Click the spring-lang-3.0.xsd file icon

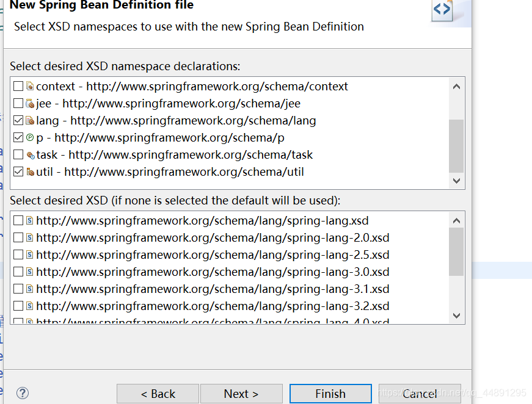coord(30,272)
